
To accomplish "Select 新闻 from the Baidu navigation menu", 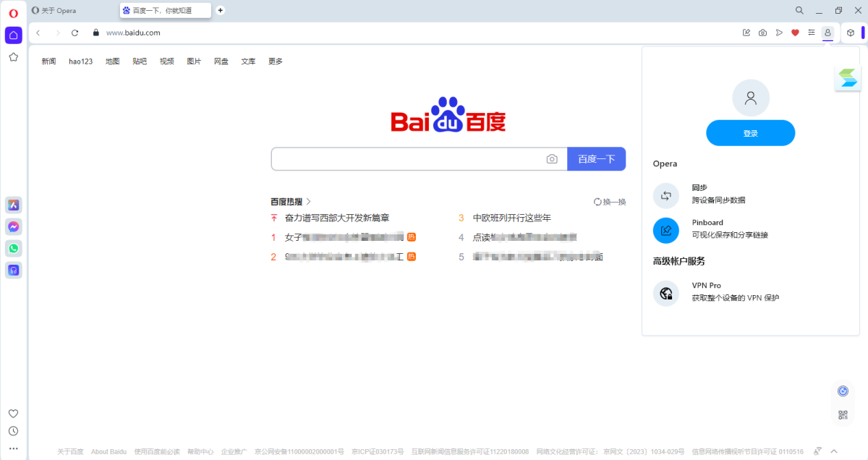I will click(48, 61).
